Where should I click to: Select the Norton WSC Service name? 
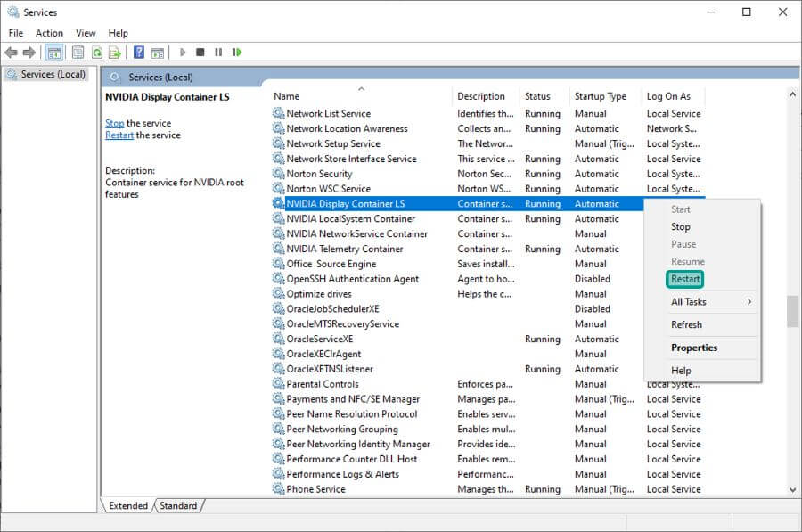(x=328, y=189)
